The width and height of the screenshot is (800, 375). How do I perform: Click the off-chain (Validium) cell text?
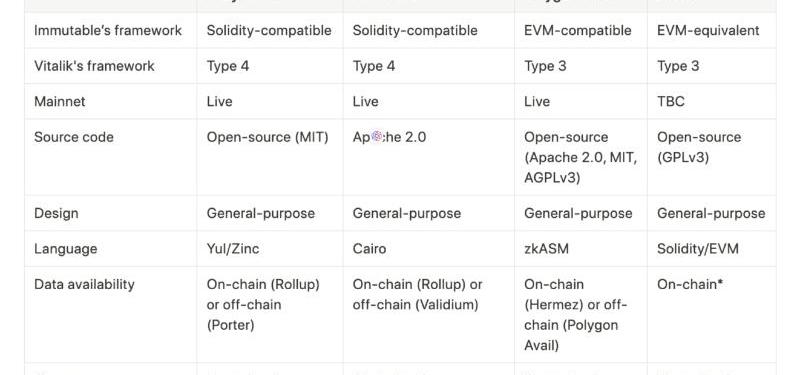tap(415, 305)
